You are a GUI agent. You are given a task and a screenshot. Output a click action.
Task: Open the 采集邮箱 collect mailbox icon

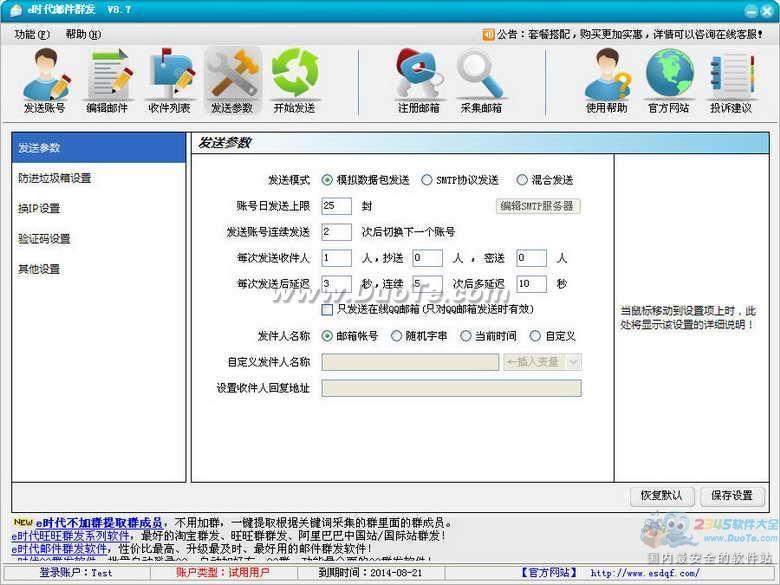[x=481, y=81]
